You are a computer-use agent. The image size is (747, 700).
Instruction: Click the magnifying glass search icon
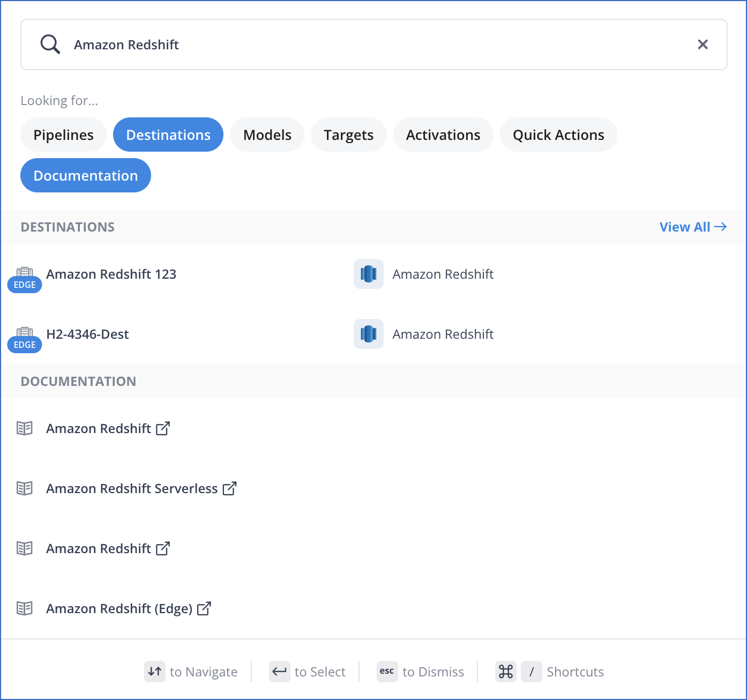click(x=50, y=44)
